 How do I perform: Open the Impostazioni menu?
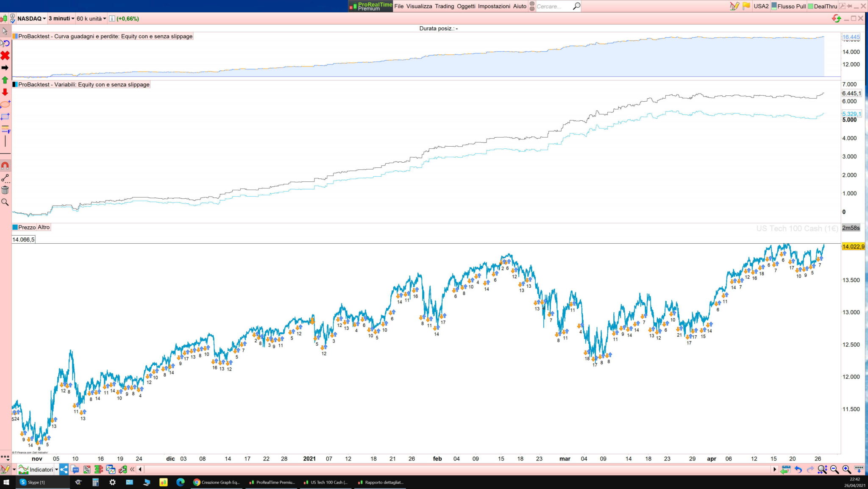coord(494,6)
